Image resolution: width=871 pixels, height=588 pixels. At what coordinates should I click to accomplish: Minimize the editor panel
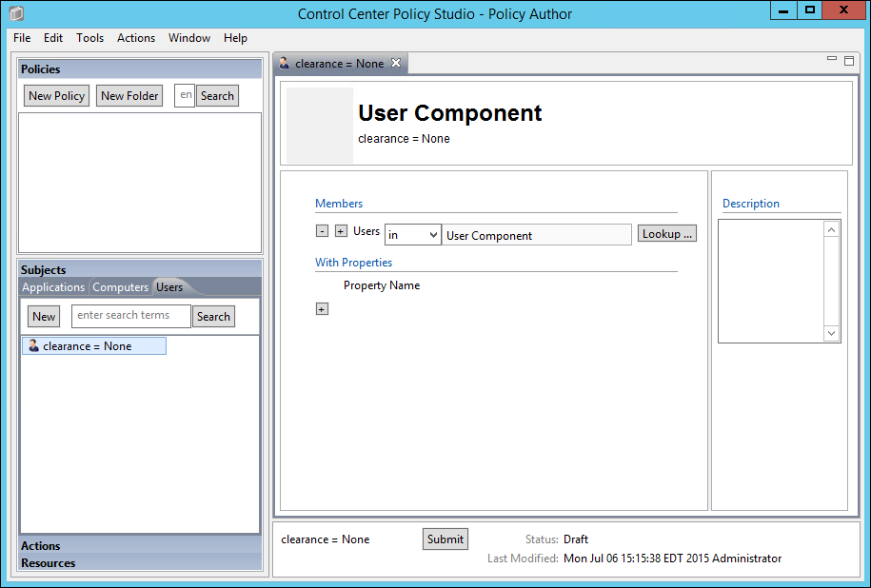click(x=832, y=59)
